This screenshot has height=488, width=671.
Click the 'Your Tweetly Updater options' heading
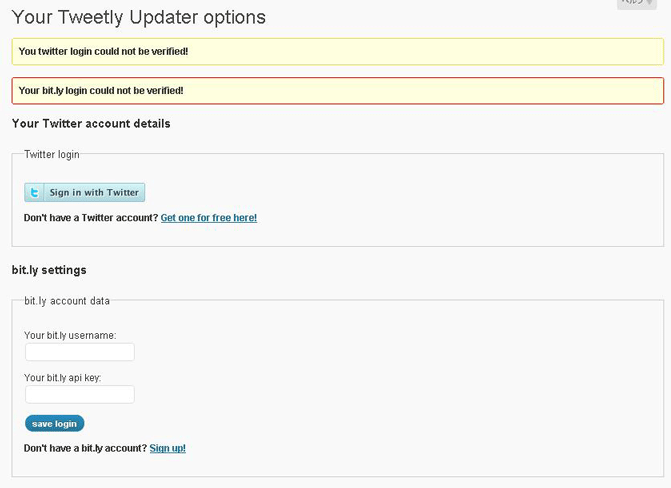139,18
